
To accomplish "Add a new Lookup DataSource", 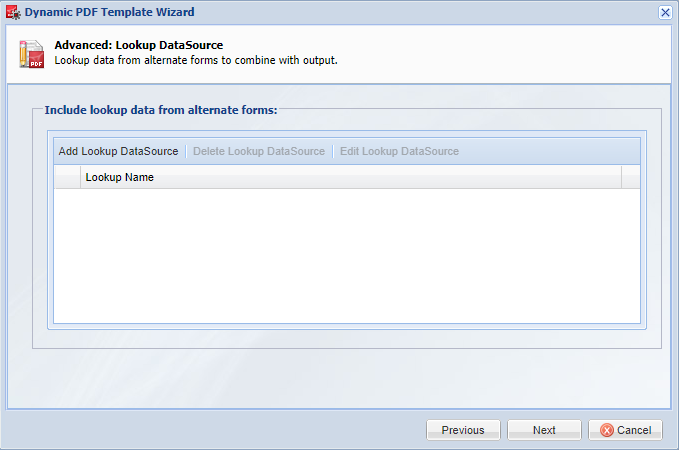I will pyautogui.click(x=118, y=151).
